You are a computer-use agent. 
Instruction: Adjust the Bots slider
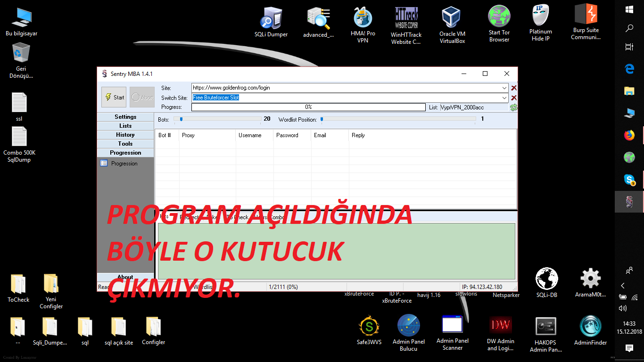tap(181, 119)
